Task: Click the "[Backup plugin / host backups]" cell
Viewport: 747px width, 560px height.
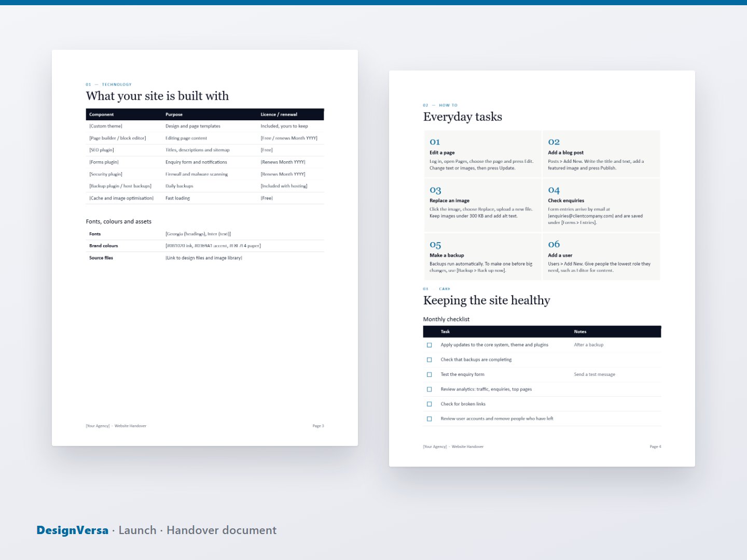Action: [x=120, y=186]
